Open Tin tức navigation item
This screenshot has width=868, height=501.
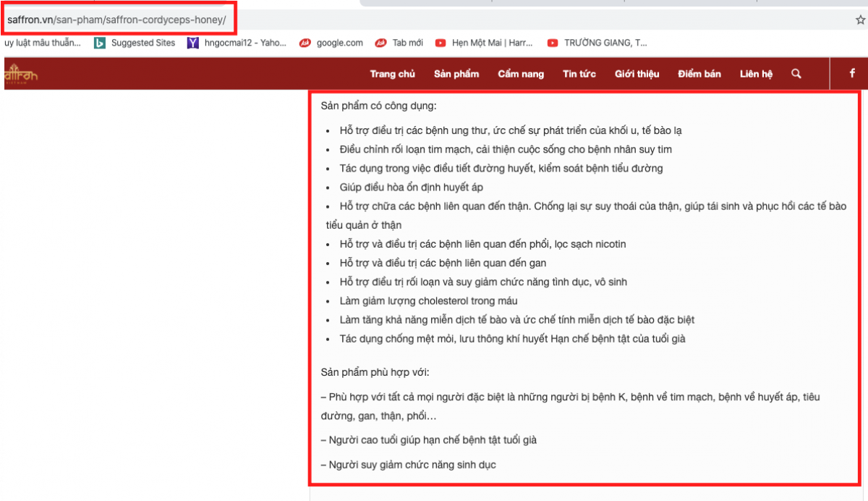[579, 74]
